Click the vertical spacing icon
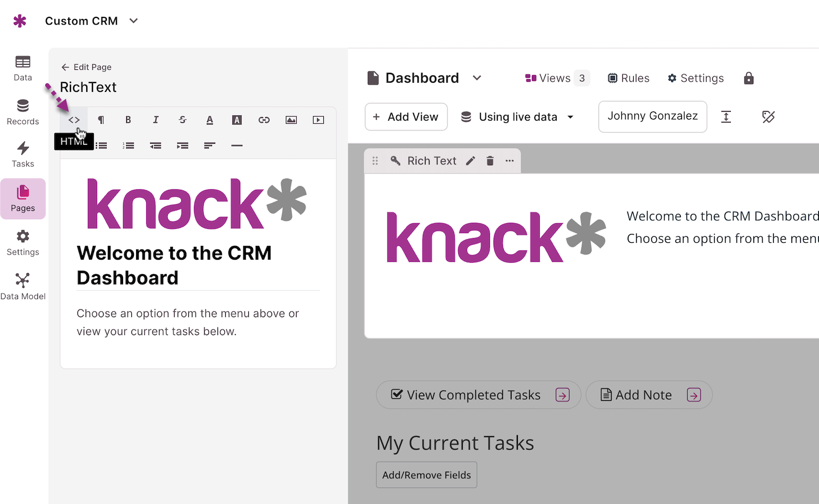 click(x=726, y=117)
